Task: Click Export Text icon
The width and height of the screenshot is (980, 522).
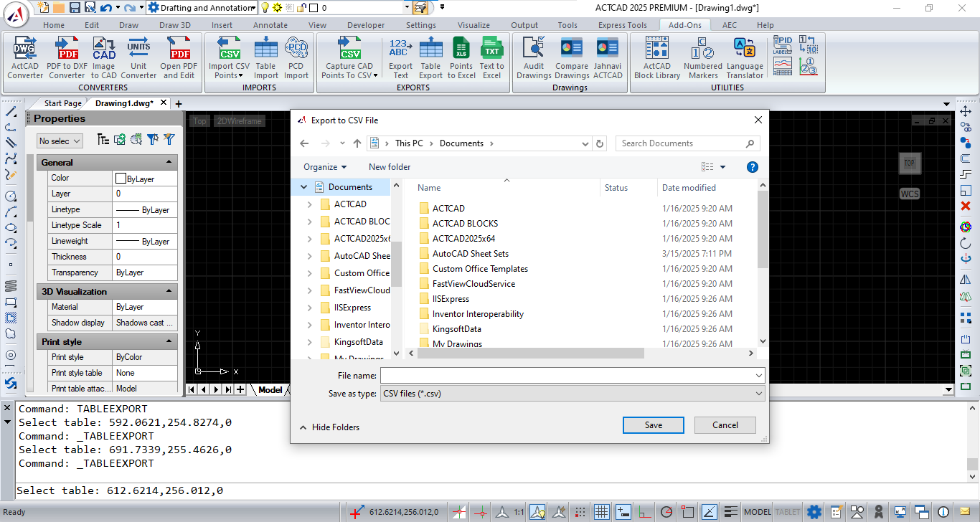Action: [400, 49]
